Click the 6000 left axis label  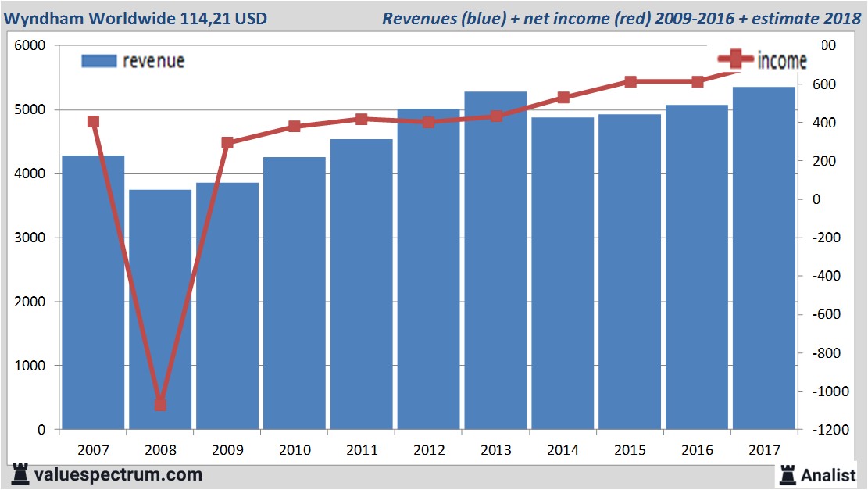[30, 45]
